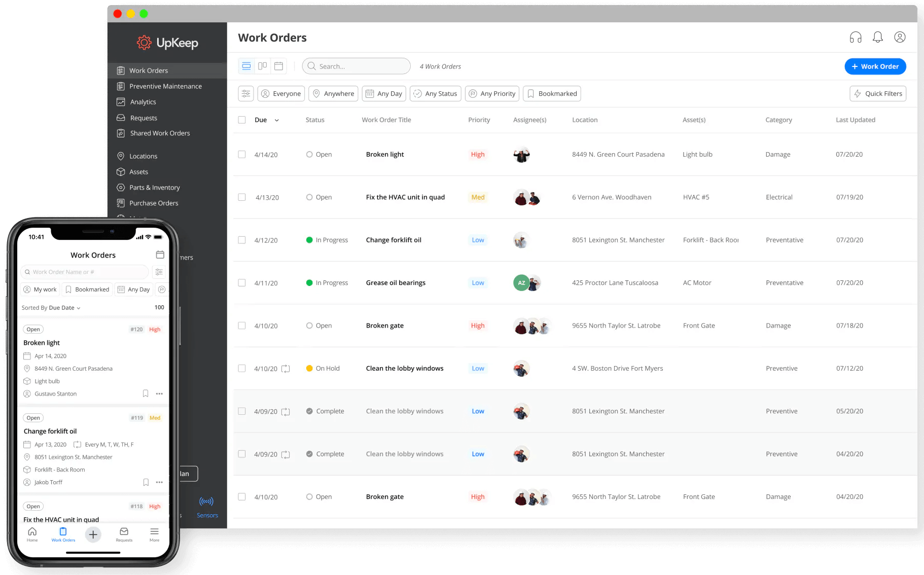Tap phone filter sliders icon
Viewport: 924px width, 575px height.
click(159, 272)
